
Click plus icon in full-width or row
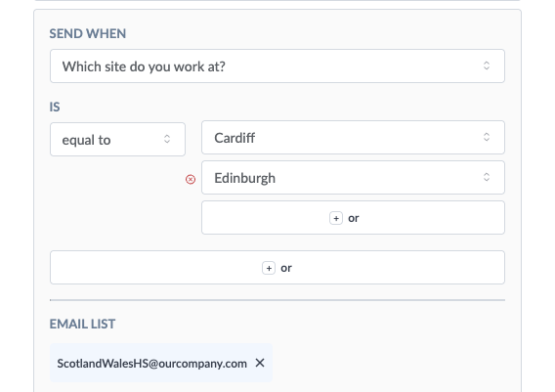coord(269,268)
